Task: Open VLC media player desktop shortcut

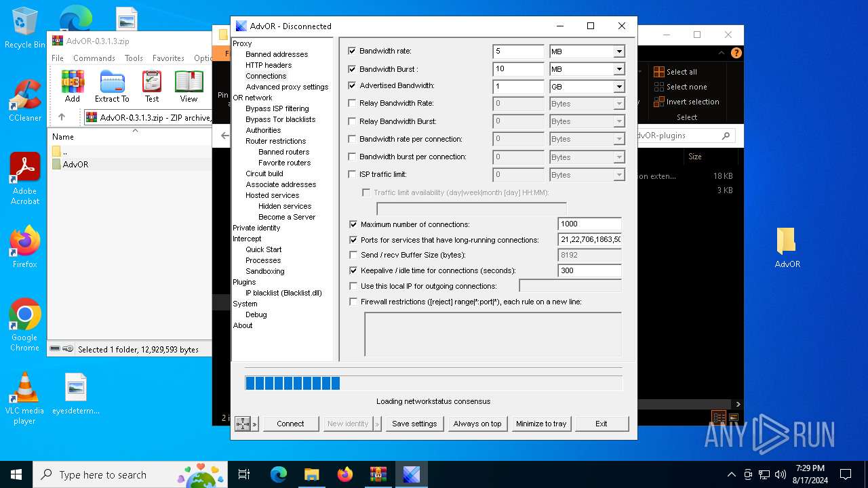Action: click(24, 399)
